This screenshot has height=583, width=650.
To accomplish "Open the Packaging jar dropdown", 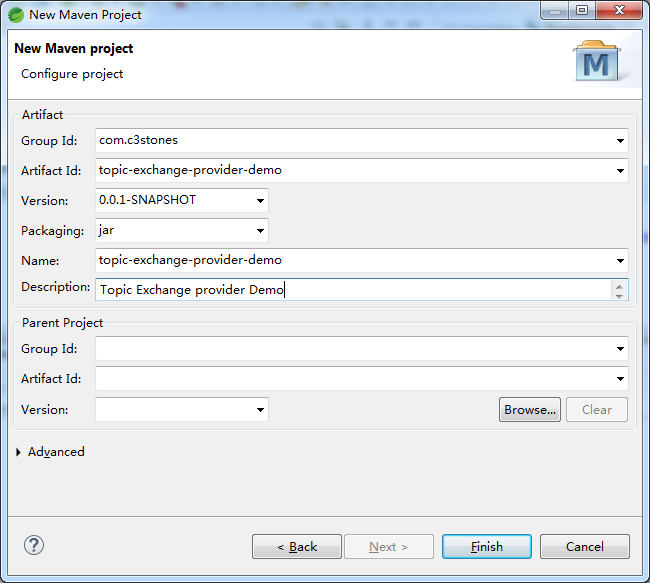I will (x=260, y=231).
